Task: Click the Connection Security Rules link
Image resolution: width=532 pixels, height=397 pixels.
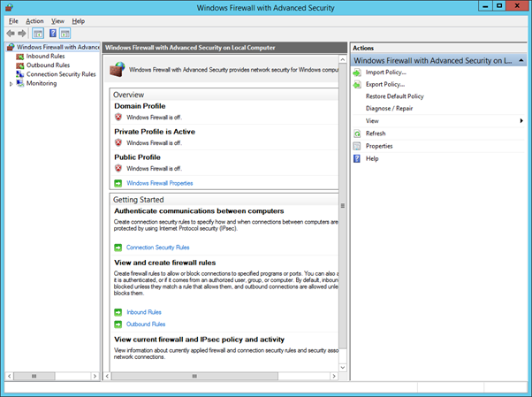Action: pos(157,248)
